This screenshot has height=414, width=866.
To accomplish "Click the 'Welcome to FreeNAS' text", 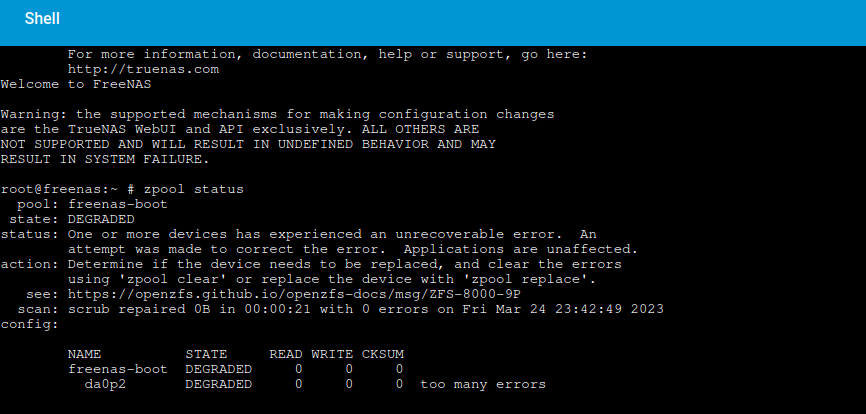I will click(76, 84).
